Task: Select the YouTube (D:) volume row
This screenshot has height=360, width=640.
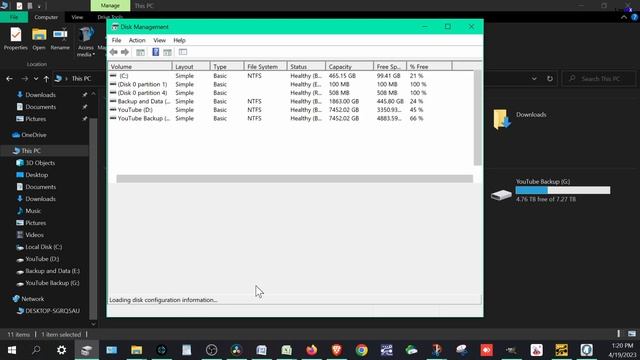Action: [291, 110]
